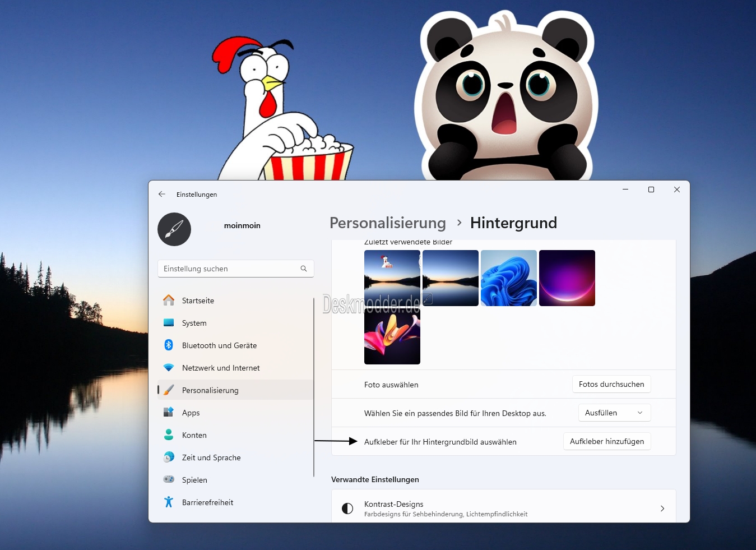
Task: Select the lake with stickers thumbnail
Action: pos(392,278)
